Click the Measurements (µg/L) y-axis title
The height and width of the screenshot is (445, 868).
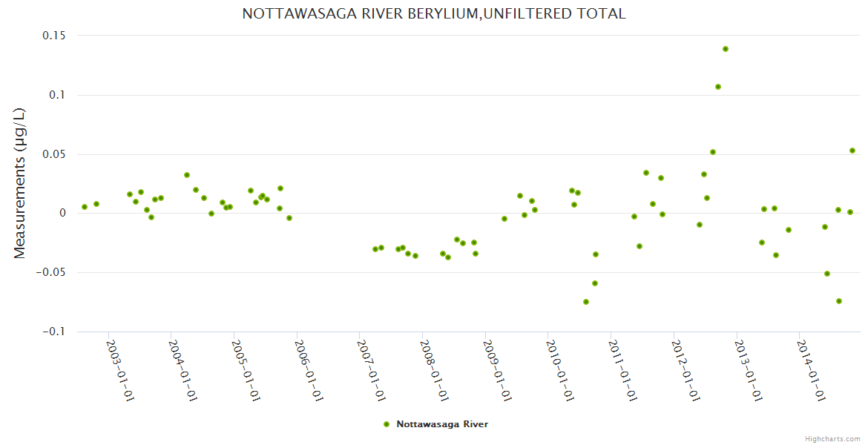20,183
